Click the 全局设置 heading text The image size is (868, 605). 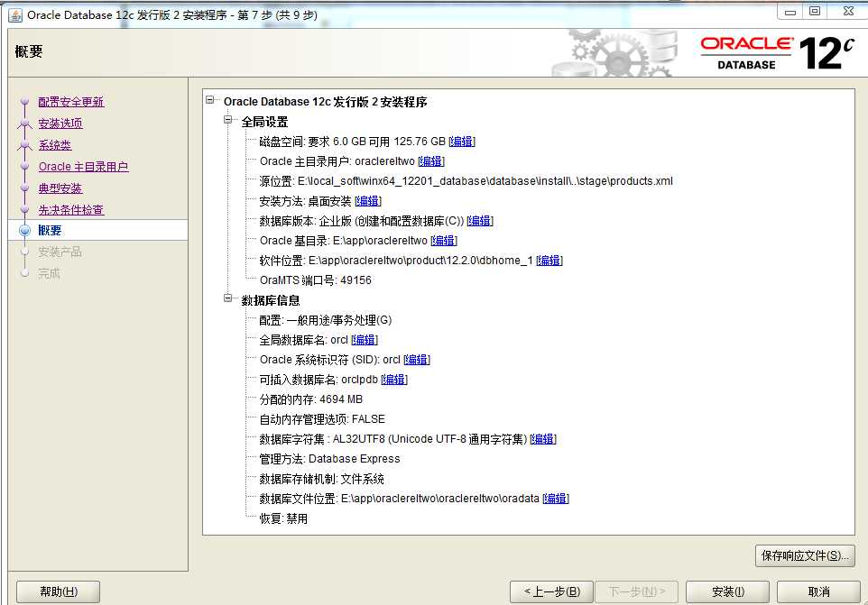(x=264, y=122)
